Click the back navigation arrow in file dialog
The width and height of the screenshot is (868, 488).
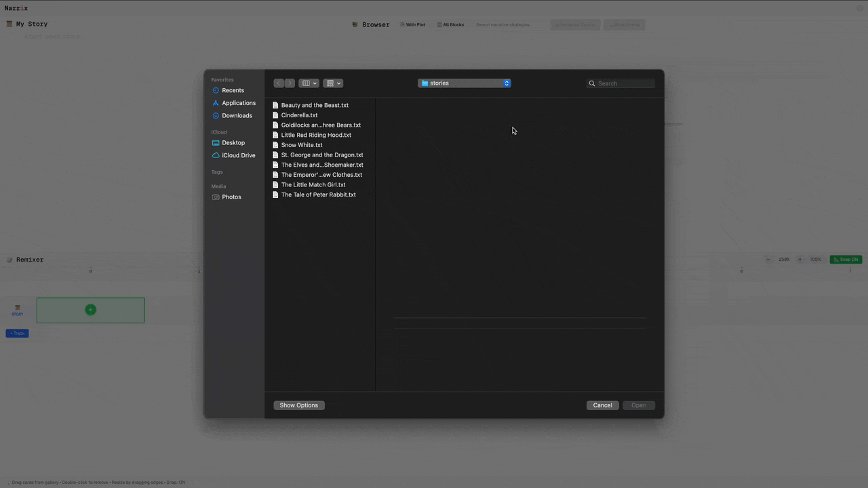pos(279,83)
